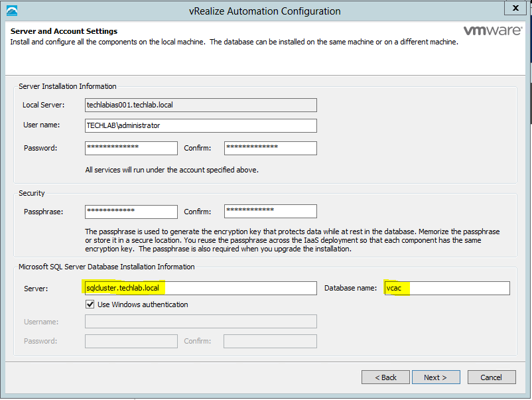Screen dimensions: 532x400
Task: Click 'Database name:' label
Action: [x=350, y=288]
